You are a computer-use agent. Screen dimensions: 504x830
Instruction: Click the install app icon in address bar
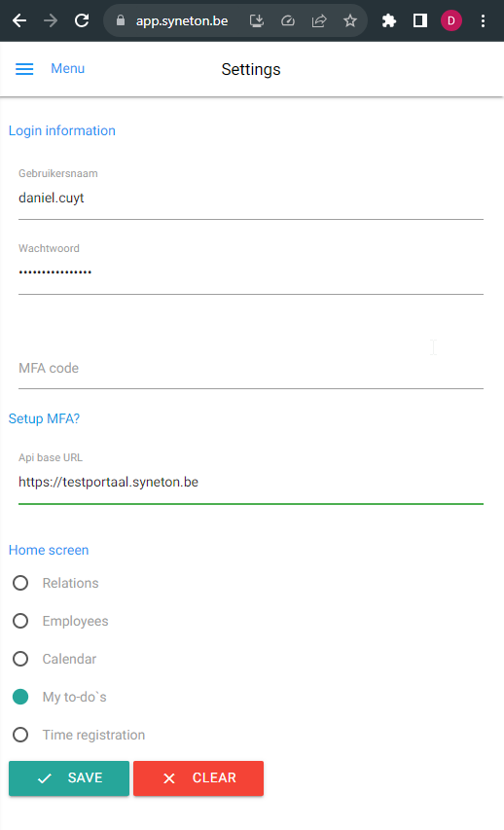[x=257, y=20]
